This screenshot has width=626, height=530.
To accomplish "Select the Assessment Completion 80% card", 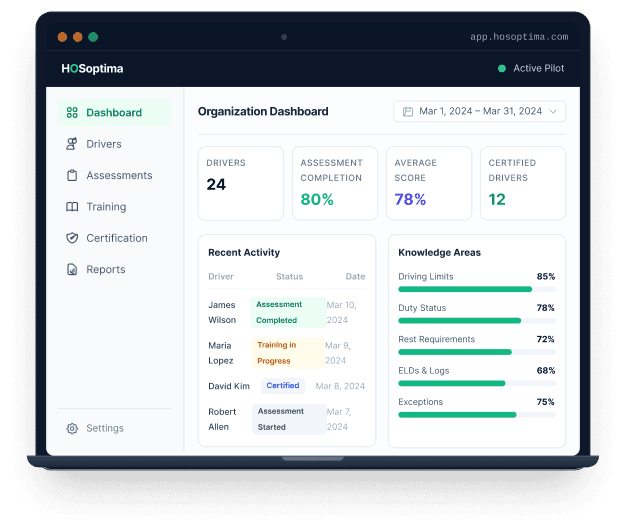I will coord(335,183).
